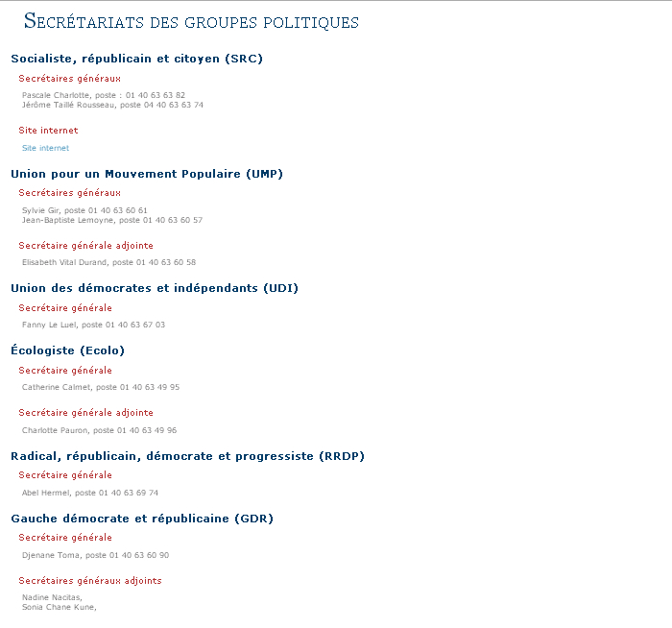Select the Radical, républicain, démocrate et progressiste heading
672x628 pixels.
(x=188, y=456)
